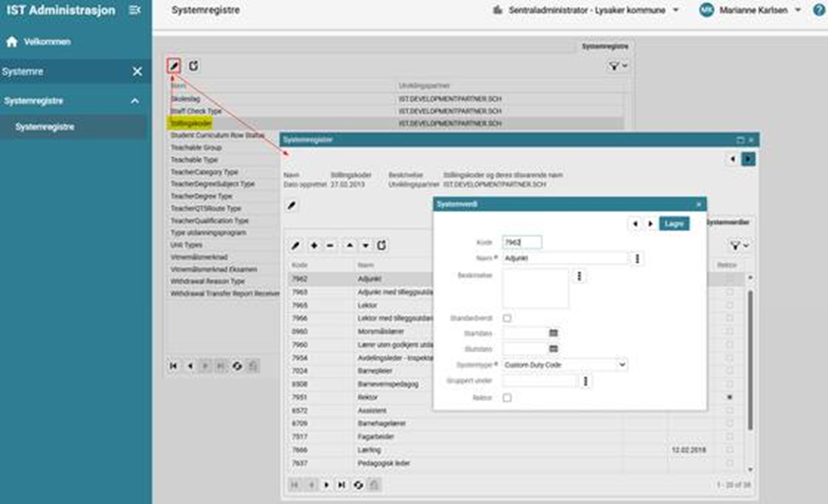
Task: Open the three-dot menu next to Navn field
Action: pyautogui.click(x=637, y=258)
